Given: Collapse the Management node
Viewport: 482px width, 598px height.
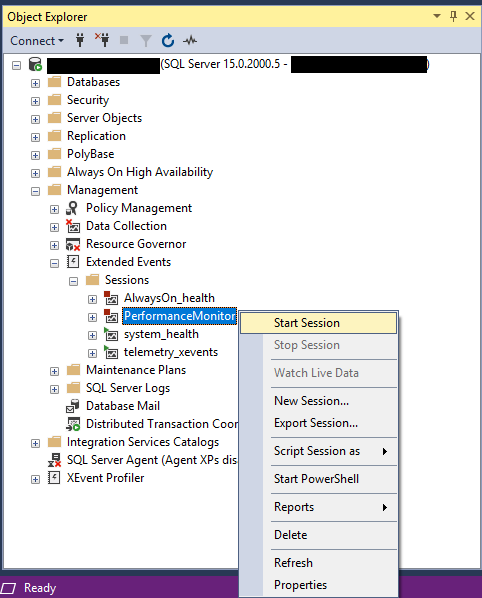Looking at the screenshot, I should [x=35, y=191].
